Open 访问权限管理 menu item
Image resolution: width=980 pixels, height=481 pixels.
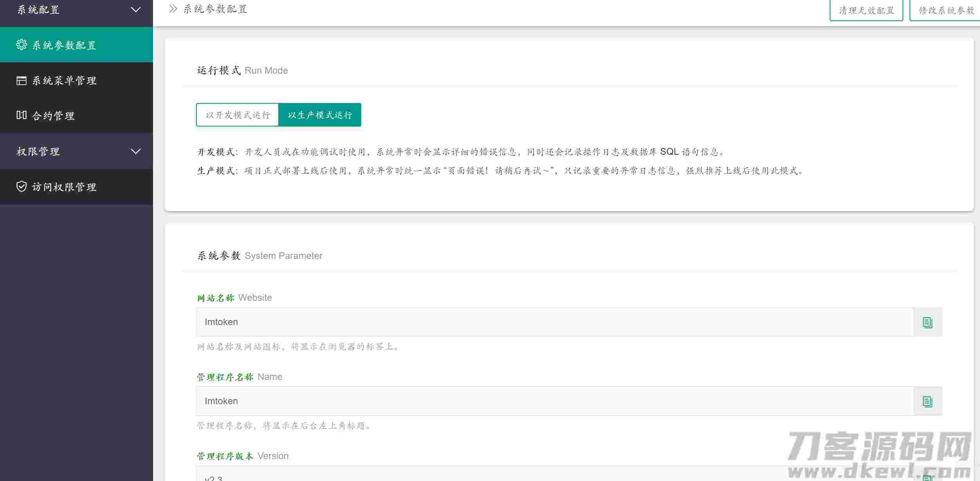(64, 187)
